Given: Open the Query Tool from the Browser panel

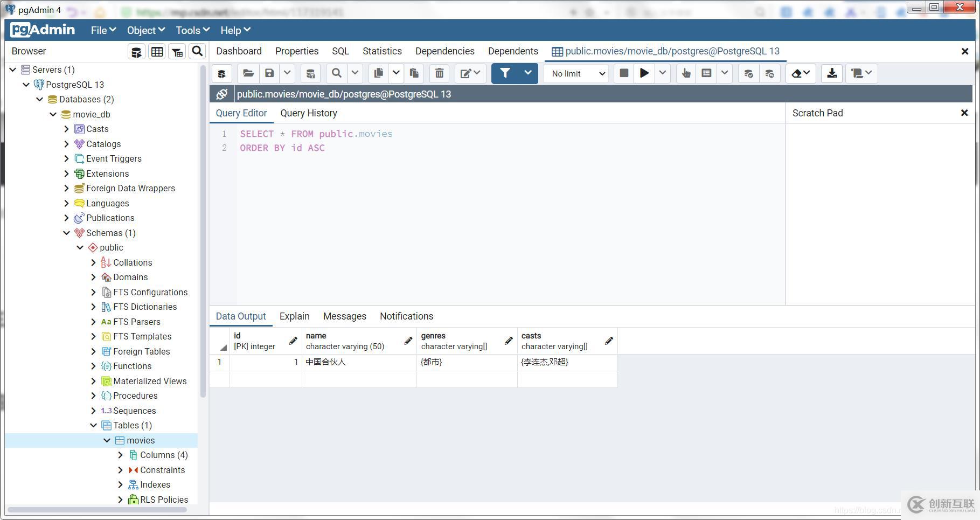Looking at the screenshot, I should pos(136,52).
